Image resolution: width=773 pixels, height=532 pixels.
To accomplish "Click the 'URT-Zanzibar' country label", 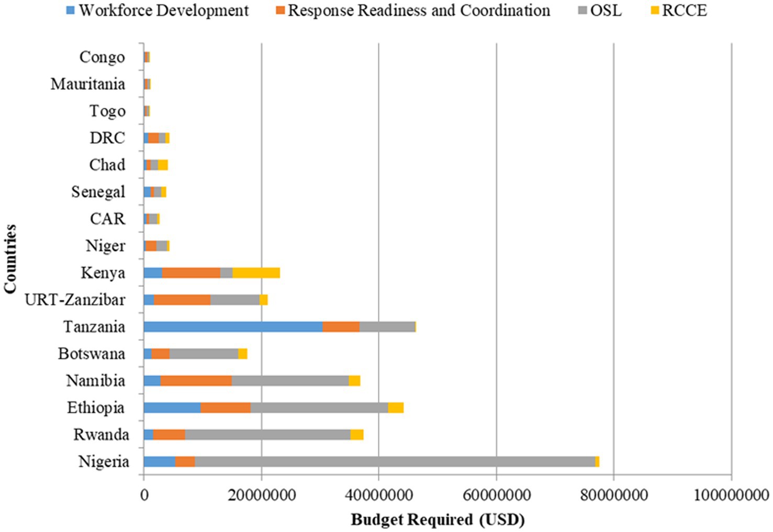I will [75, 300].
